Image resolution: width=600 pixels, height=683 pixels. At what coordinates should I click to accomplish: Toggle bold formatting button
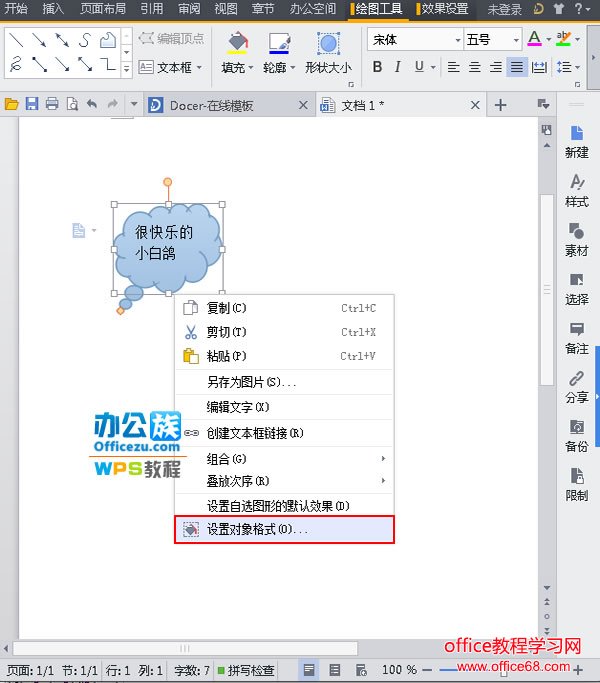(377, 67)
